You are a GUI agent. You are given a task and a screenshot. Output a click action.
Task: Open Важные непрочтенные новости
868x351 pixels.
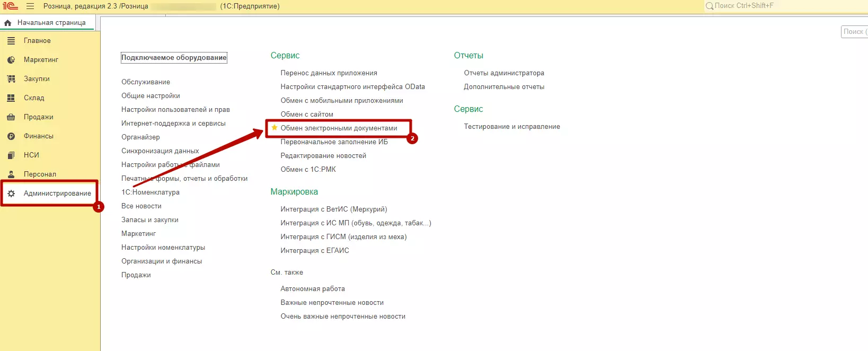click(332, 303)
